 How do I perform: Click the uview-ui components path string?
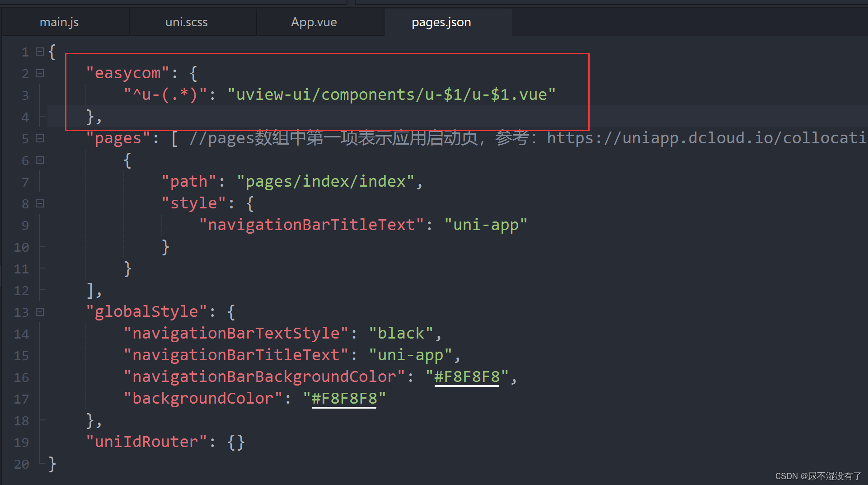pyautogui.click(x=391, y=95)
